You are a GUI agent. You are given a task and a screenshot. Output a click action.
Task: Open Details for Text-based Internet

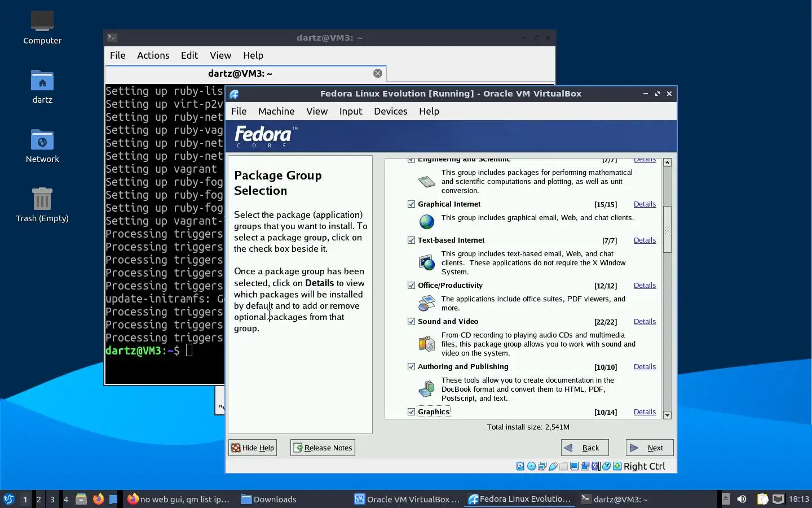(645, 240)
